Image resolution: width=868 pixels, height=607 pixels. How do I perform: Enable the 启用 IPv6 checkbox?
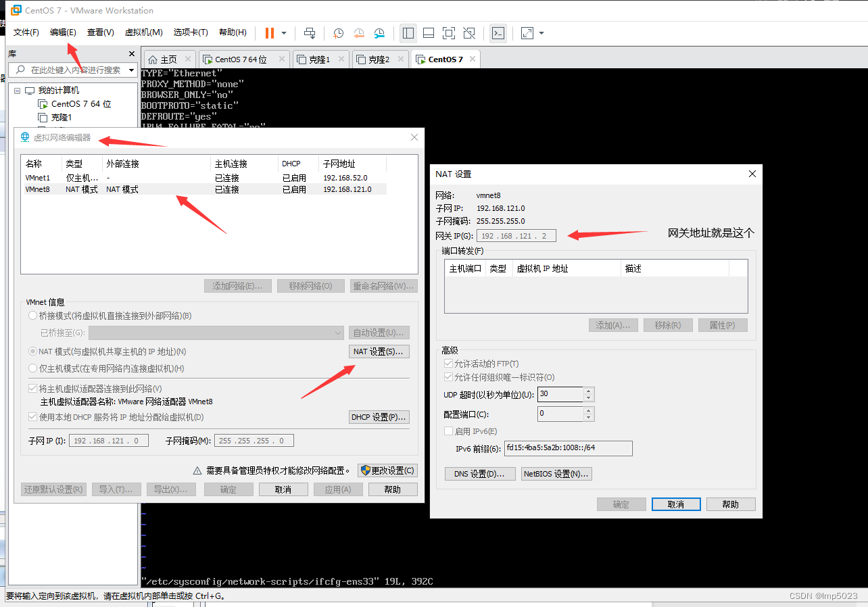[x=448, y=431]
